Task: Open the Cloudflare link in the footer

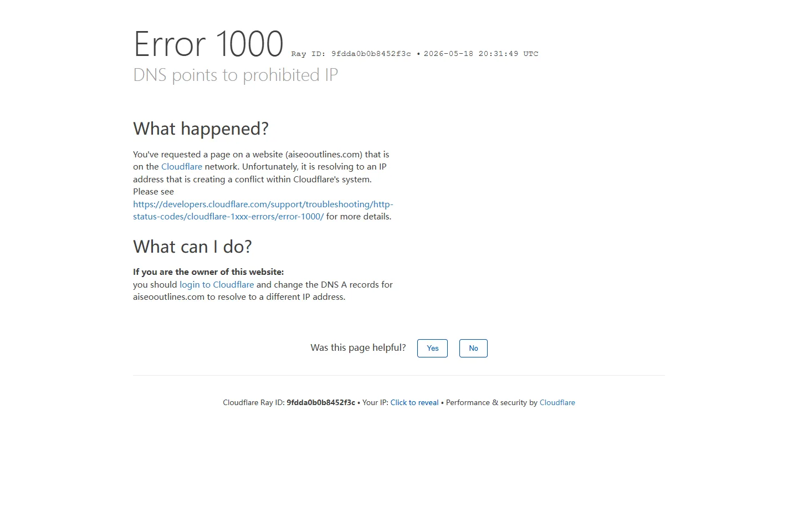Action: coord(557,403)
